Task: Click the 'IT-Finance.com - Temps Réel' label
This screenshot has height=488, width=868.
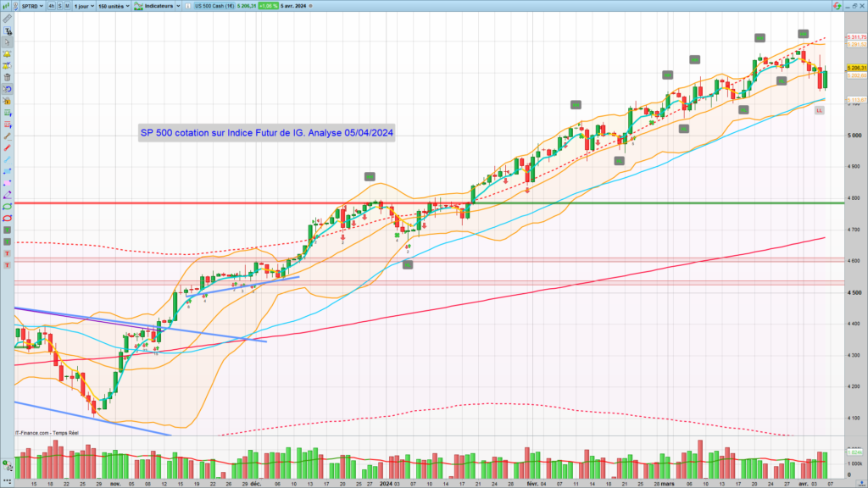Action: point(47,433)
